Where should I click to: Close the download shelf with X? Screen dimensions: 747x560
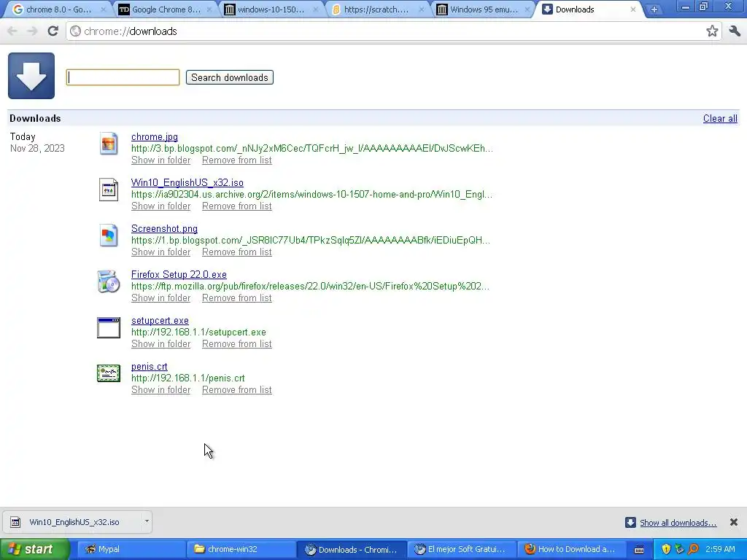click(x=734, y=522)
